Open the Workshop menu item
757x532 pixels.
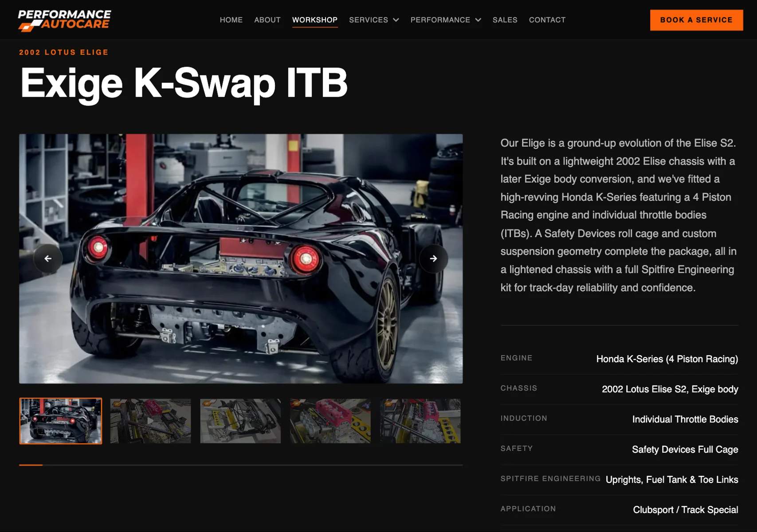click(x=315, y=20)
